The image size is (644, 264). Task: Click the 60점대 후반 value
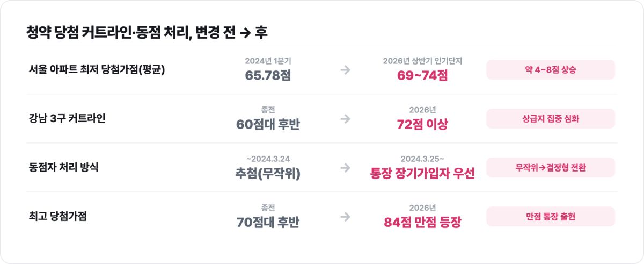[268, 124]
